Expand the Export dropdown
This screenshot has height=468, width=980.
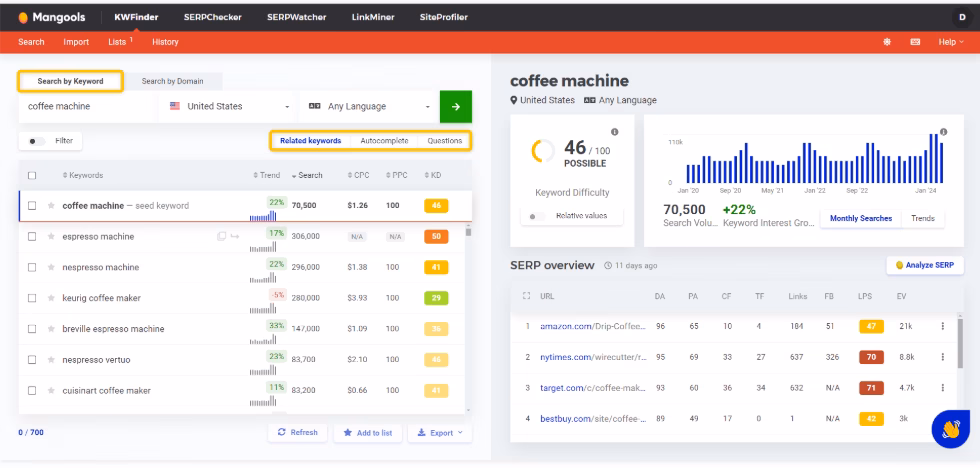[x=440, y=432]
